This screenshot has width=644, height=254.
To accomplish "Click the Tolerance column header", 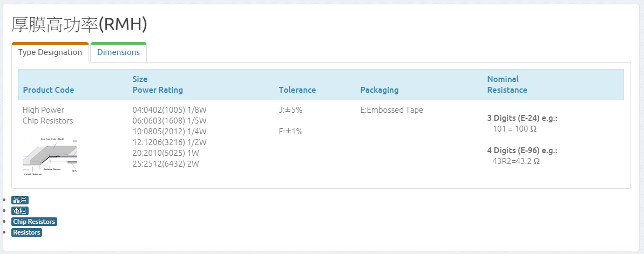I will pyautogui.click(x=297, y=90).
